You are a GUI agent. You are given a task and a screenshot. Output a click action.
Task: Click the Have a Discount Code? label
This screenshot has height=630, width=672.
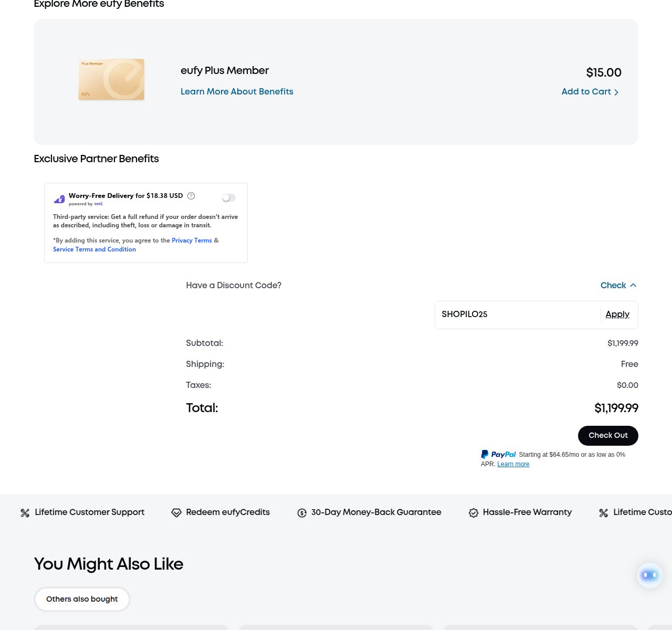point(234,285)
